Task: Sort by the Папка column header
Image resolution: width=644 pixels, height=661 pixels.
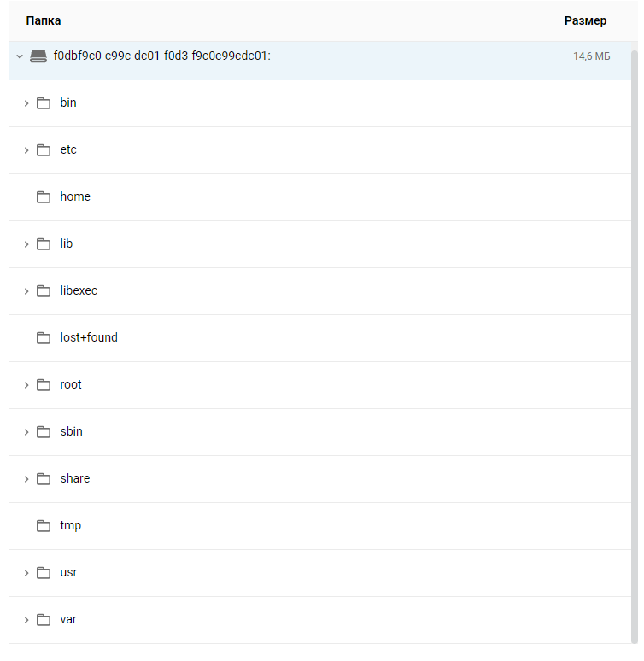Action: (44, 20)
